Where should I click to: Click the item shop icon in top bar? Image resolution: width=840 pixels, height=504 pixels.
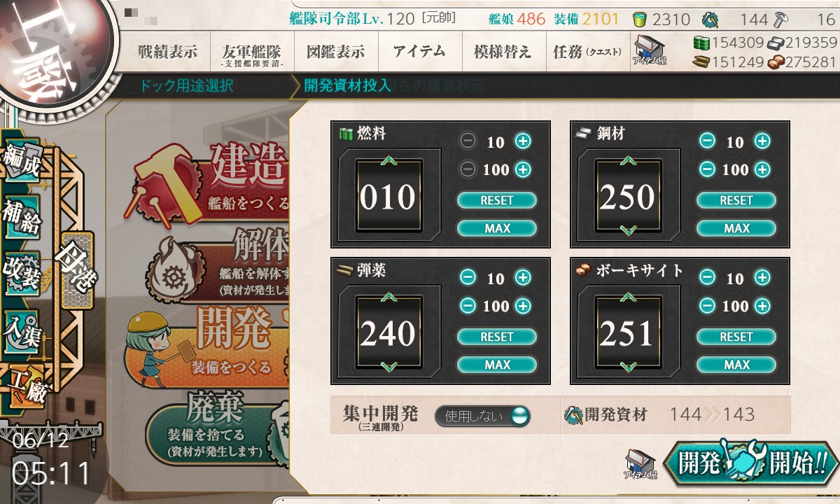point(649,51)
